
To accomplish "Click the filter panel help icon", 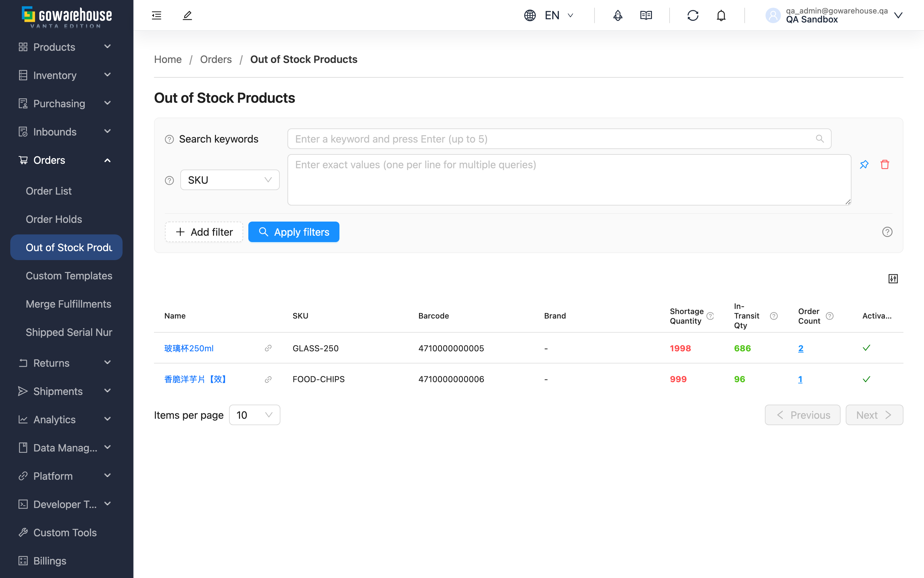I will pos(887,232).
